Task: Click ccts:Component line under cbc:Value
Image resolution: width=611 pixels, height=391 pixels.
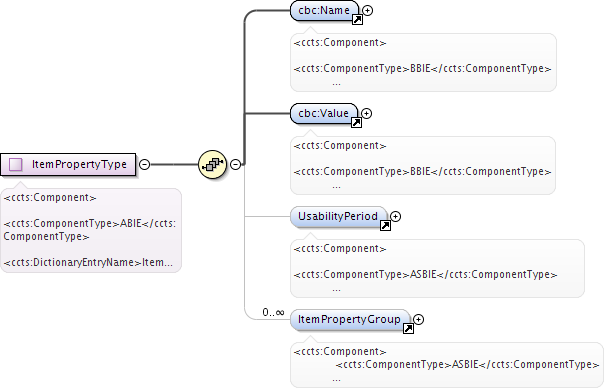Action: tap(340, 146)
